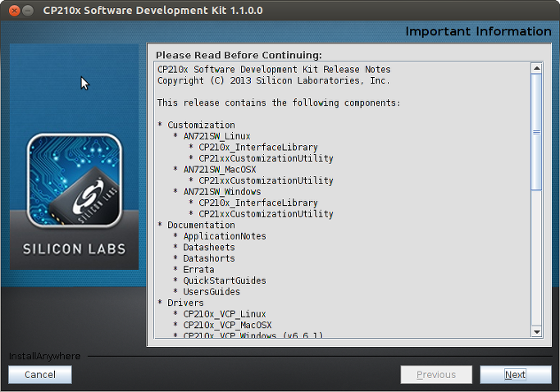Click 'CP21xxCustomizationUtility' under AN721SW_Linux
560x392 pixels.
pyautogui.click(x=266, y=158)
